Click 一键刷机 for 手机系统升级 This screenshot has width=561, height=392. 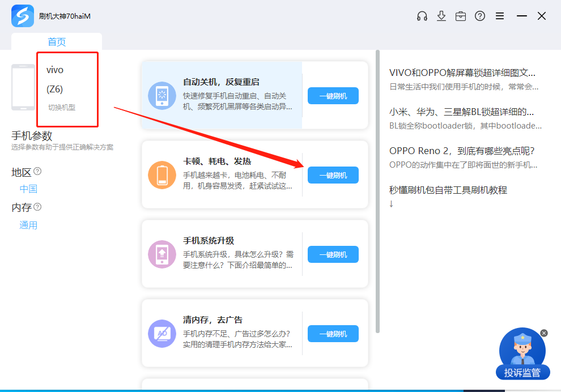pos(333,255)
